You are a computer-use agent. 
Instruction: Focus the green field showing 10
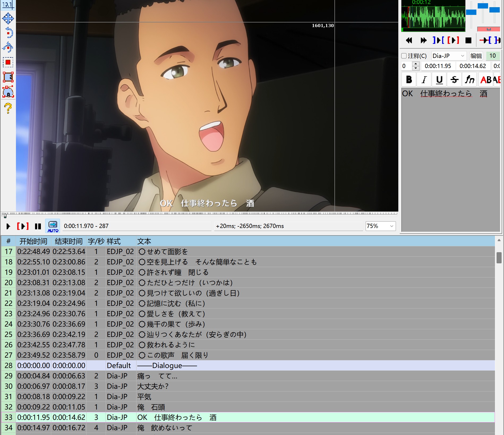point(493,56)
